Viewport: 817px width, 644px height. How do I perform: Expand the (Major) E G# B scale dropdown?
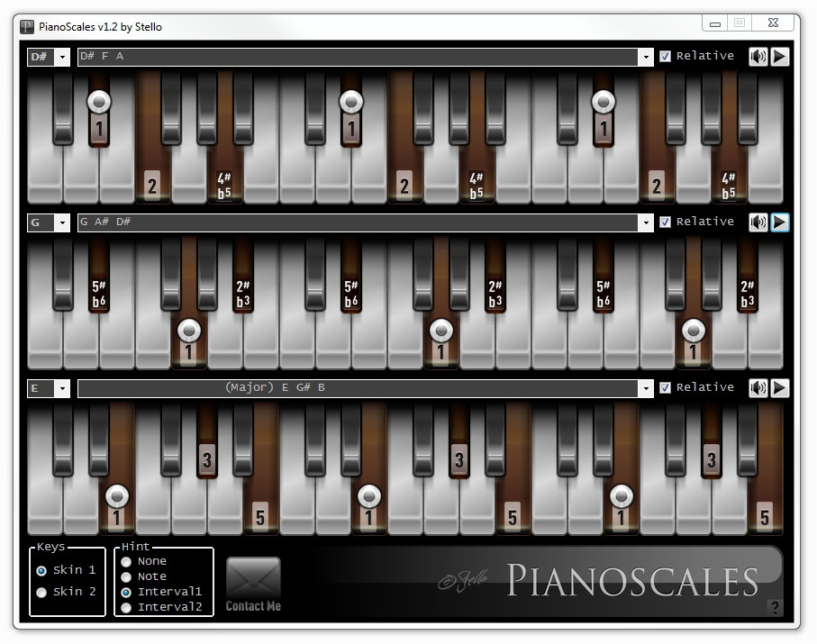tap(646, 389)
